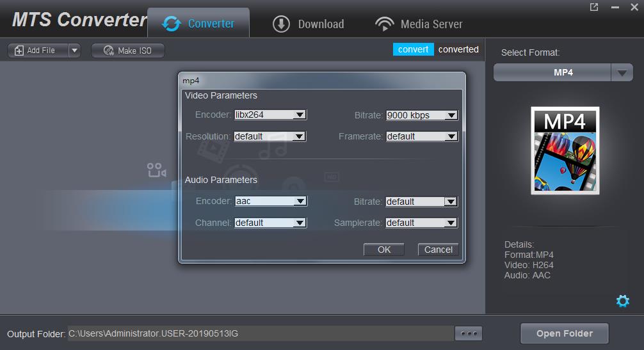Expand the Add File dropdown arrow

74,51
